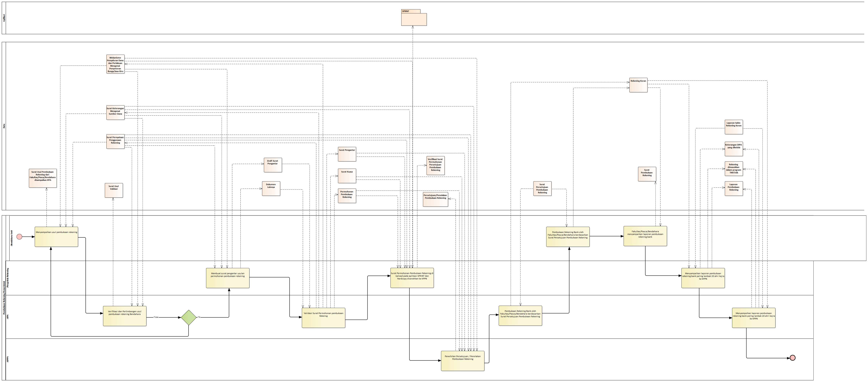Screen dimensions: 868x382
Task: Select the Dokumen Lainnya data object
Action: (x=271, y=189)
